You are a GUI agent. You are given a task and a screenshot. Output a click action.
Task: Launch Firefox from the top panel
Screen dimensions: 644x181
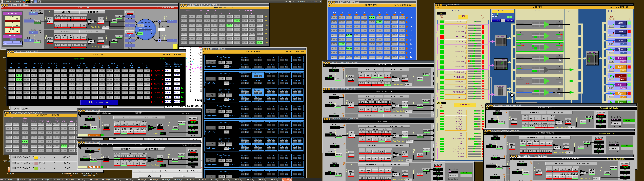(x=24, y=2)
